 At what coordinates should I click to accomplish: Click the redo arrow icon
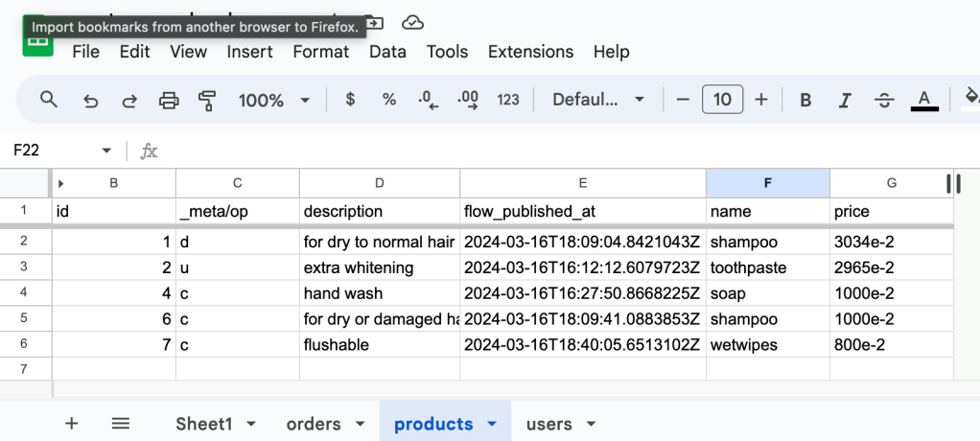coord(128,100)
